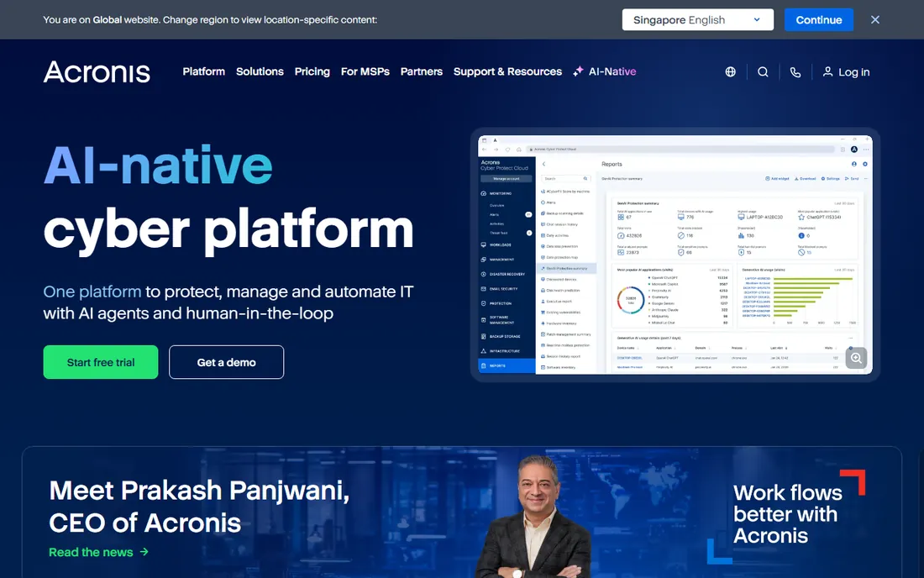Click the Log in user icon
The image size is (924, 578).
pos(827,72)
